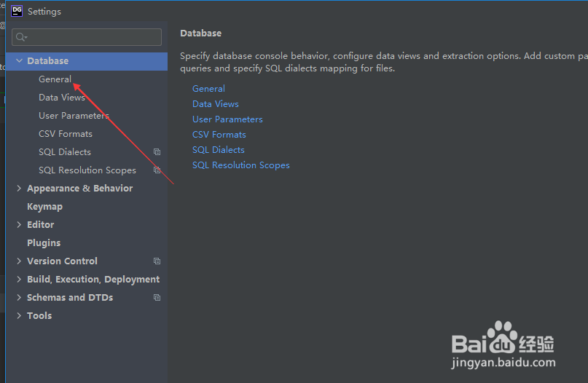Select Data Views in the sidebar tree
This screenshot has height=383, width=588.
tap(62, 98)
